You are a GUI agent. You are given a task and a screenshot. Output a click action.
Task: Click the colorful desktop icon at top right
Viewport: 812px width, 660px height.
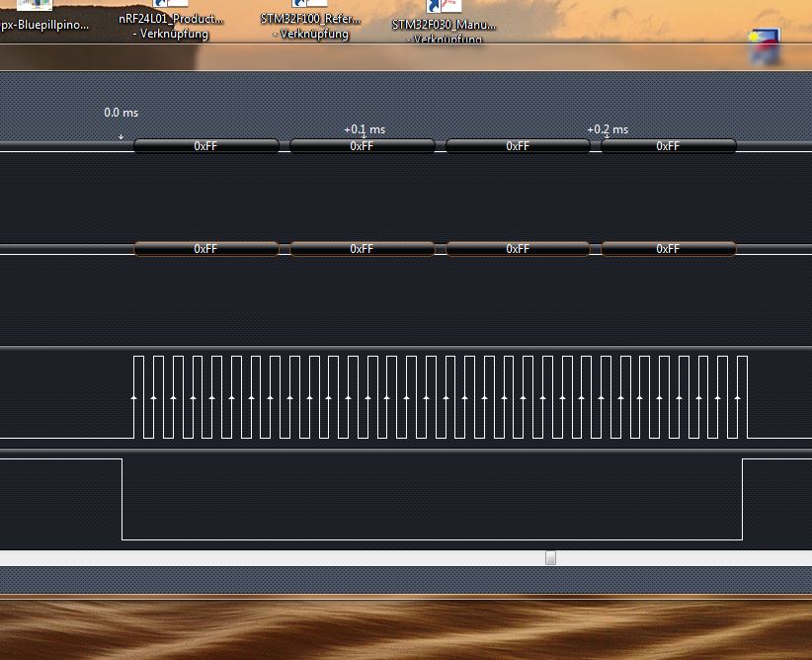click(765, 46)
